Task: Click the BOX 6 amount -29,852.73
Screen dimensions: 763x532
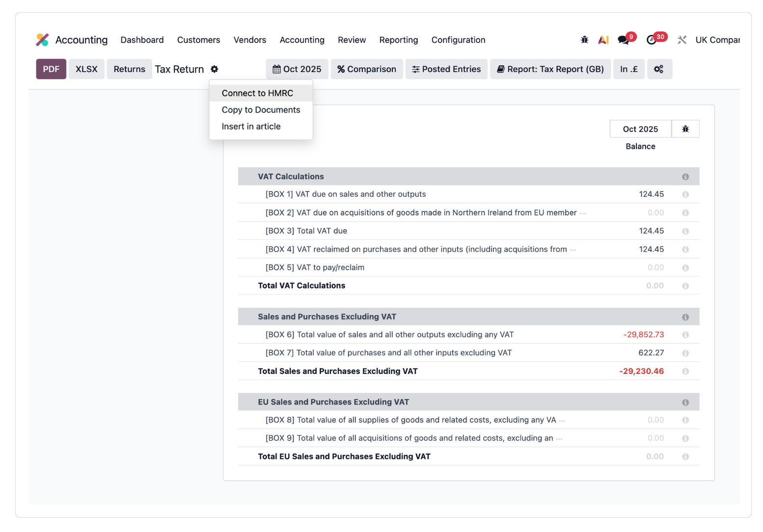Action: coord(643,335)
